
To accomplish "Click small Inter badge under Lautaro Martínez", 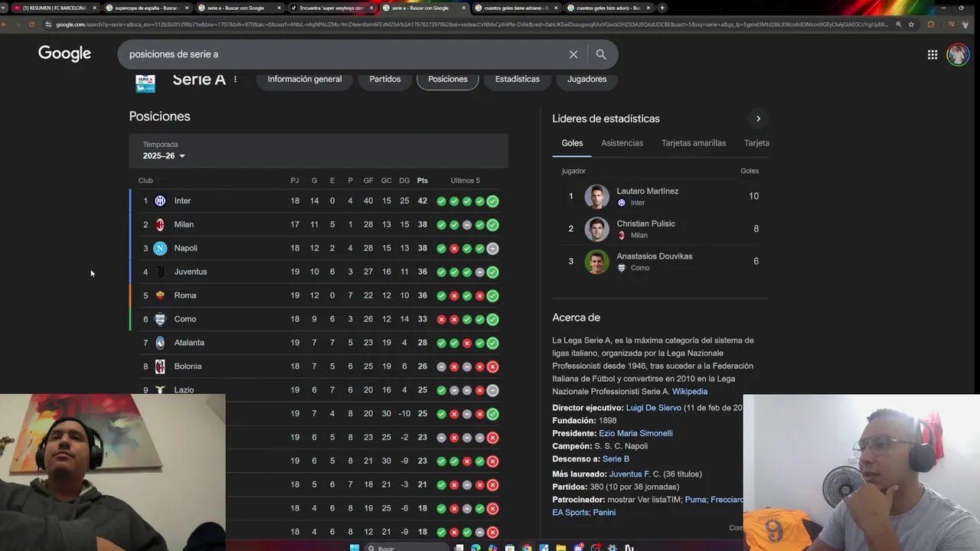I will point(622,203).
